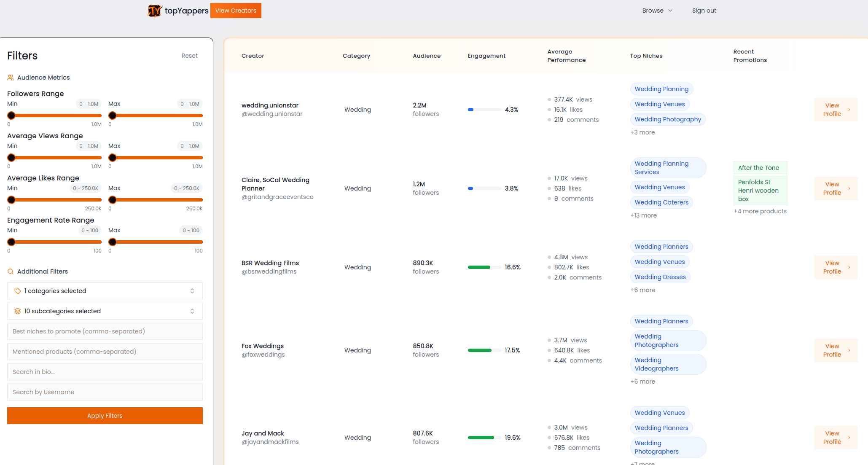
Task: Click the +4 more products text
Action: coord(760,211)
